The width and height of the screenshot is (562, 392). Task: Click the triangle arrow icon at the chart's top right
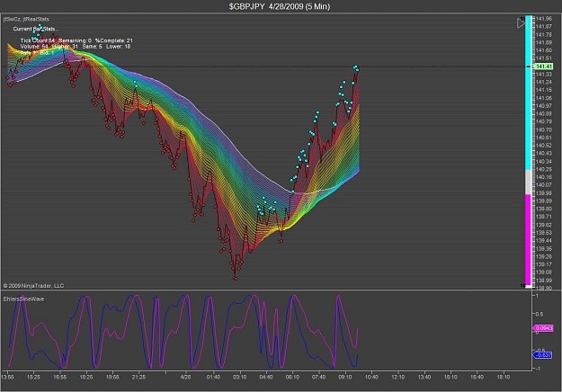click(x=521, y=23)
